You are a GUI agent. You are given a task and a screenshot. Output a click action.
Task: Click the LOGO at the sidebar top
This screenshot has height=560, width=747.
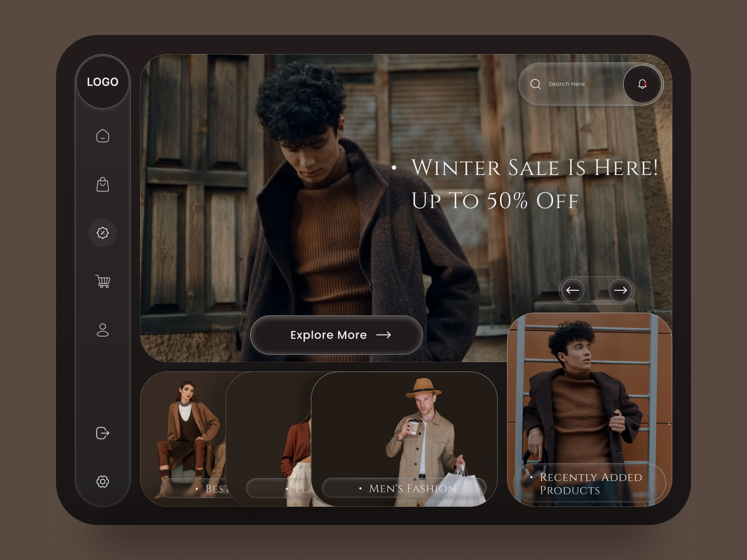(x=103, y=82)
